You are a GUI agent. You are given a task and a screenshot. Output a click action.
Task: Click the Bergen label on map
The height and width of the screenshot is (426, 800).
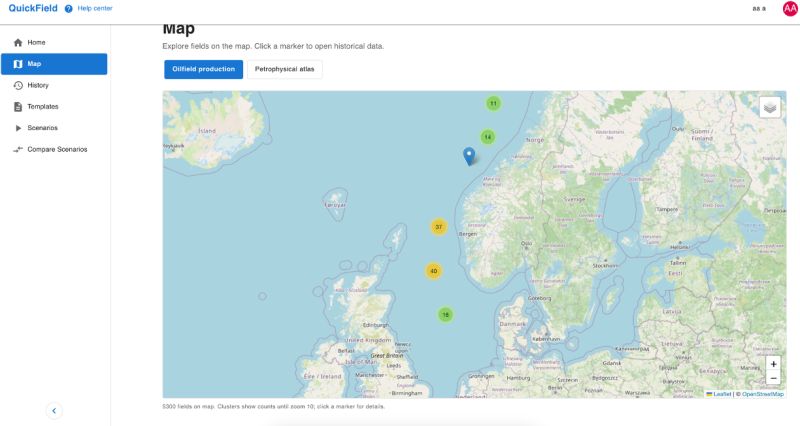tap(468, 234)
